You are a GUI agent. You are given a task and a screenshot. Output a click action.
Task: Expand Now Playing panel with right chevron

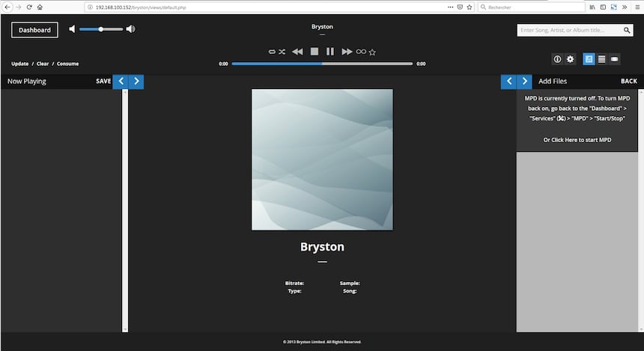pyautogui.click(x=136, y=82)
